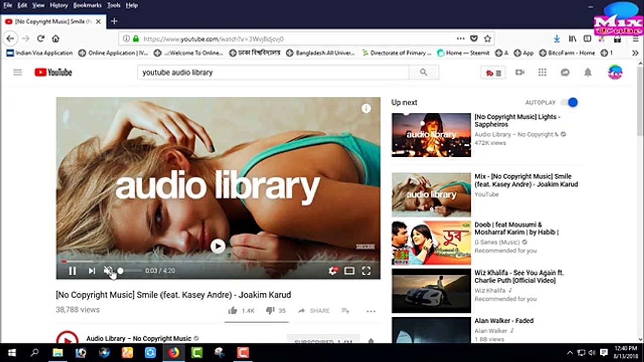Go to the Firefox home page
The image size is (644, 362).
56,38
